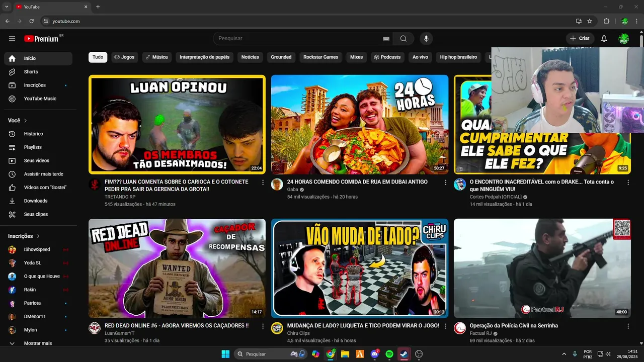Open the account avatar menu
This screenshot has width=644, height=362.
624,38
